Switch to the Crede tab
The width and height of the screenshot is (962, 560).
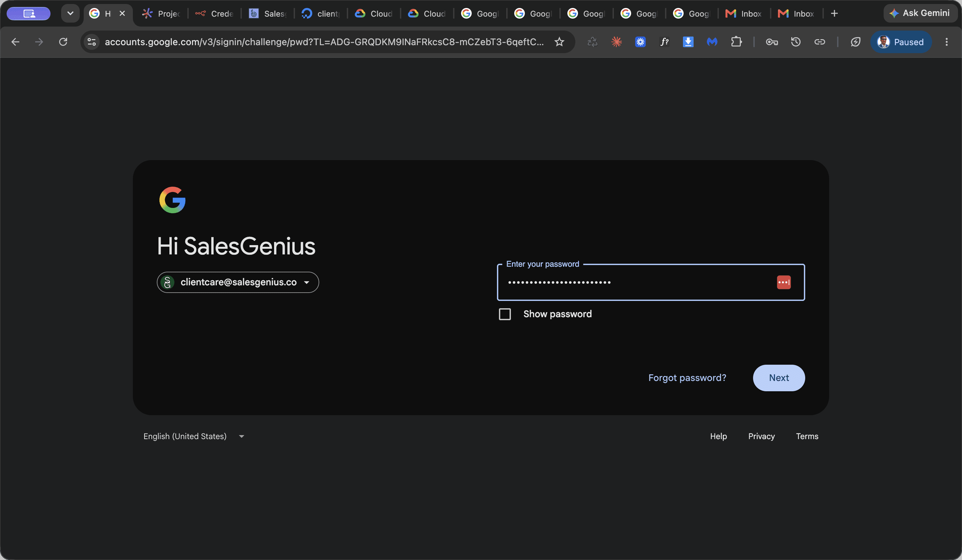[215, 14]
